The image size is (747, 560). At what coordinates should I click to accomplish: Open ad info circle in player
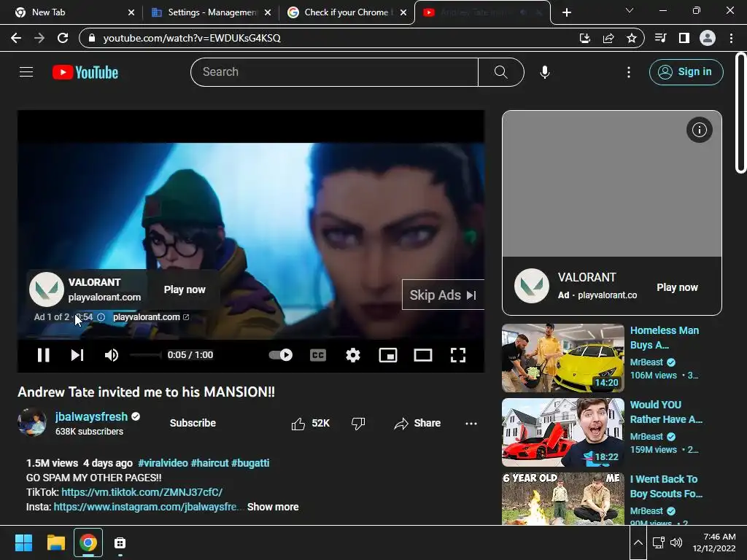point(101,317)
